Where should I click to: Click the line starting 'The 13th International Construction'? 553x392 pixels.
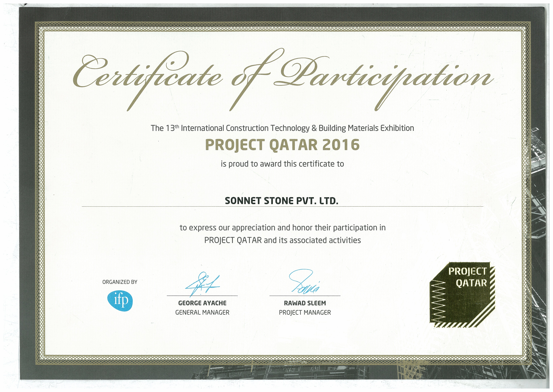click(x=282, y=128)
